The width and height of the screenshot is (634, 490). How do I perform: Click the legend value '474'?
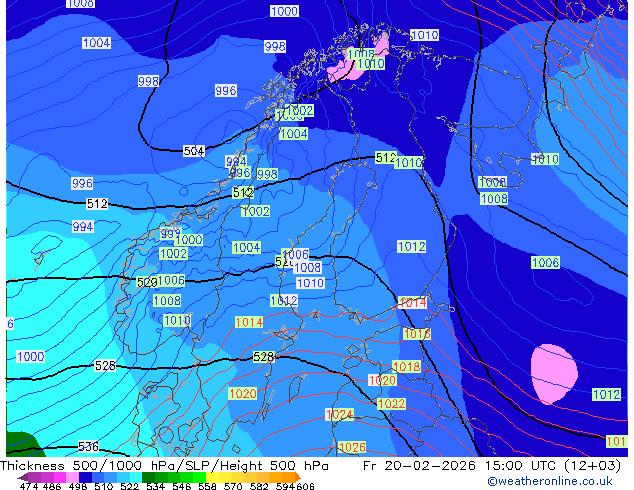click(29, 486)
